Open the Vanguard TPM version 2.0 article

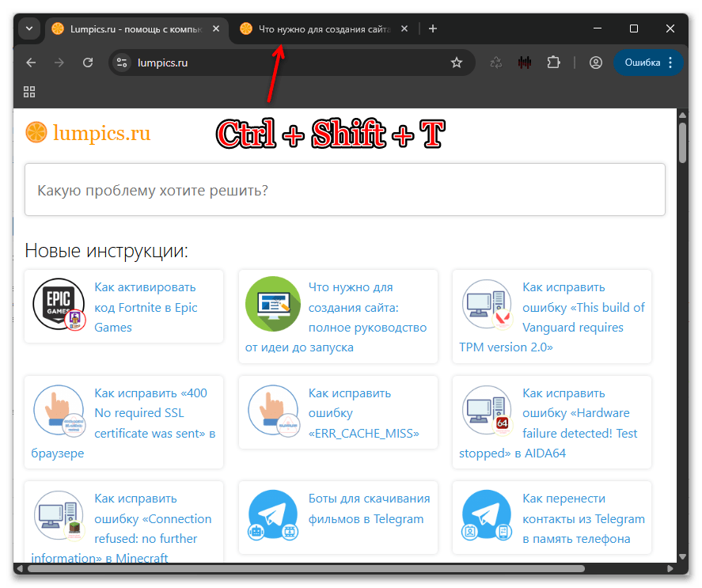click(552, 317)
